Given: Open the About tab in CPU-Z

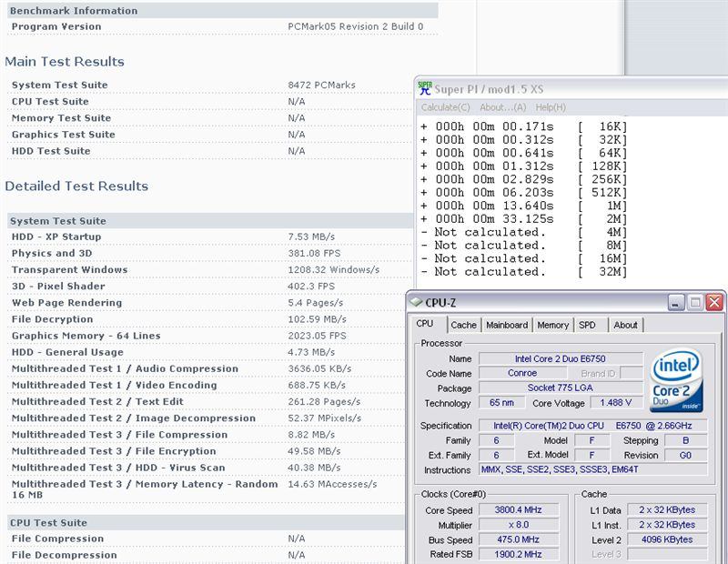Looking at the screenshot, I should point(625,325).
